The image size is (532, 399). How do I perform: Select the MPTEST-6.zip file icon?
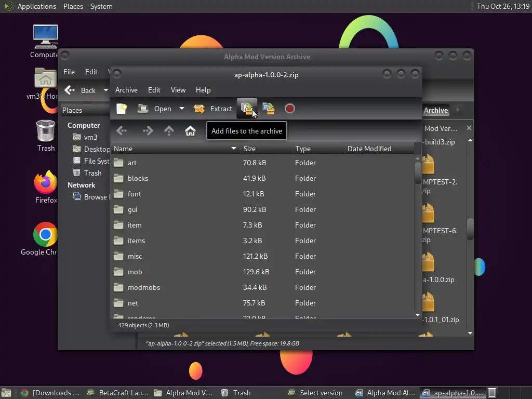pos(428,213)
